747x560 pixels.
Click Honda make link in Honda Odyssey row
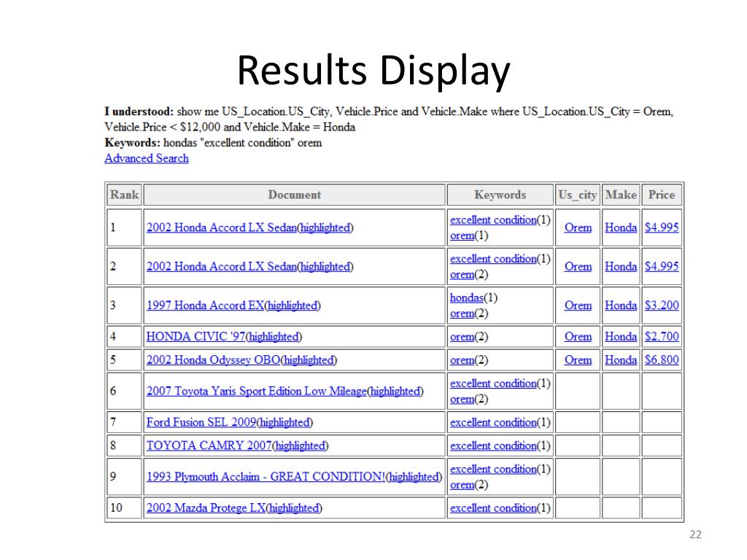click(x=621, y=360)
